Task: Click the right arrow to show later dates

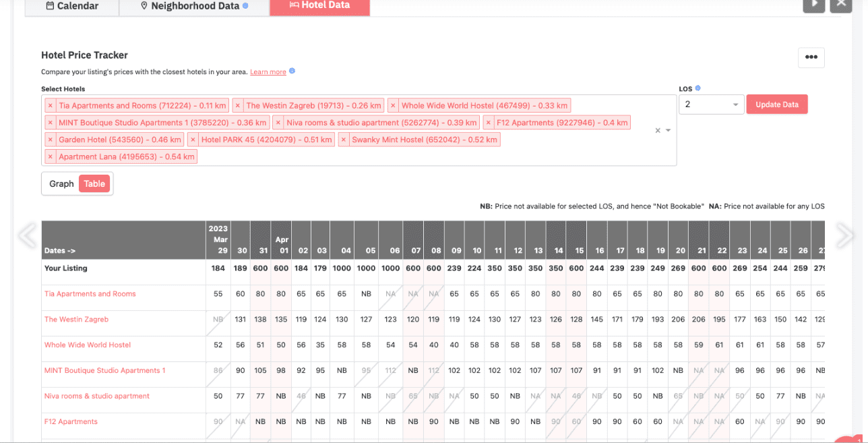Action: (x=844, y=235)
